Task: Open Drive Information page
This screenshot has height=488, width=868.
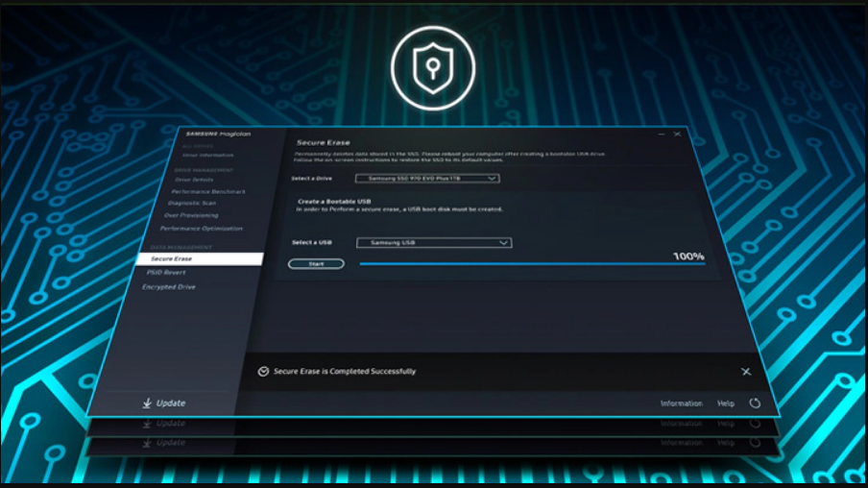Action: pos(207,156)
